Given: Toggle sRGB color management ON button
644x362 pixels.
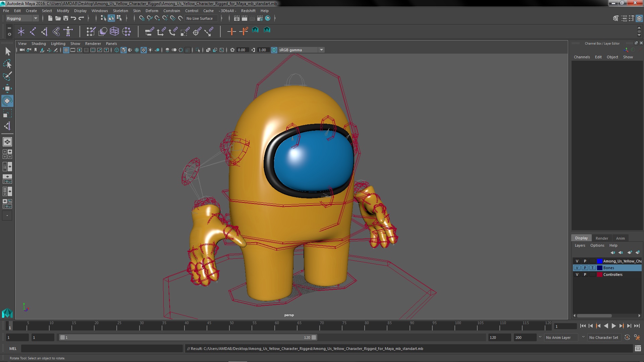Looking at the screenshot, I should click(x=274, y=50).
